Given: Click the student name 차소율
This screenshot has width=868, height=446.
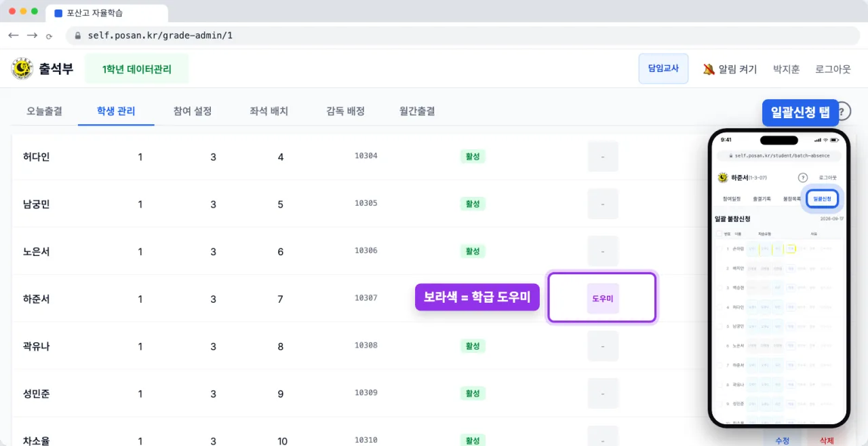Looking at the screenshot, I should [x=37, y=441].
